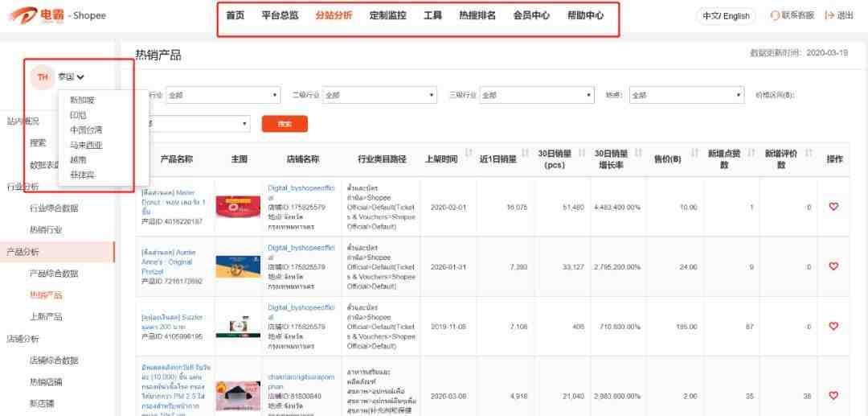The height and width of the screenshot is (416, 868).
Task: Favorite the Auntie Anne's Original Pretzel product
Action: click(833, 266)
